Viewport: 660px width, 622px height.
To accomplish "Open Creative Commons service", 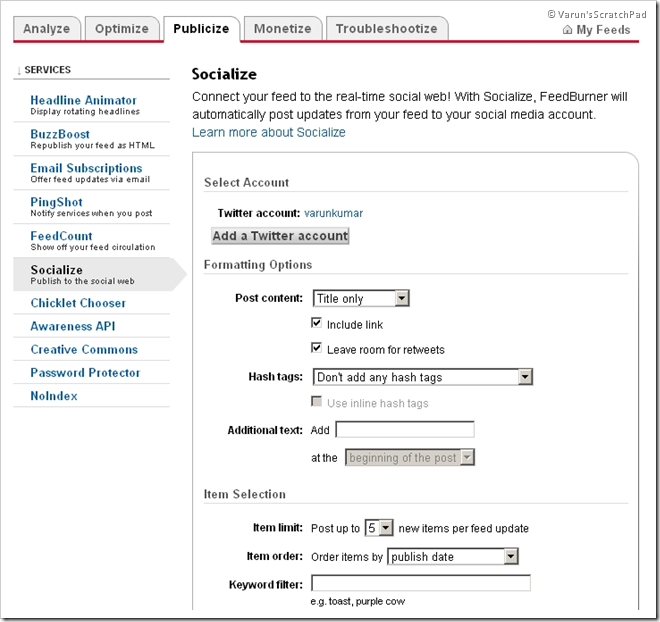I will coord(84,349).
